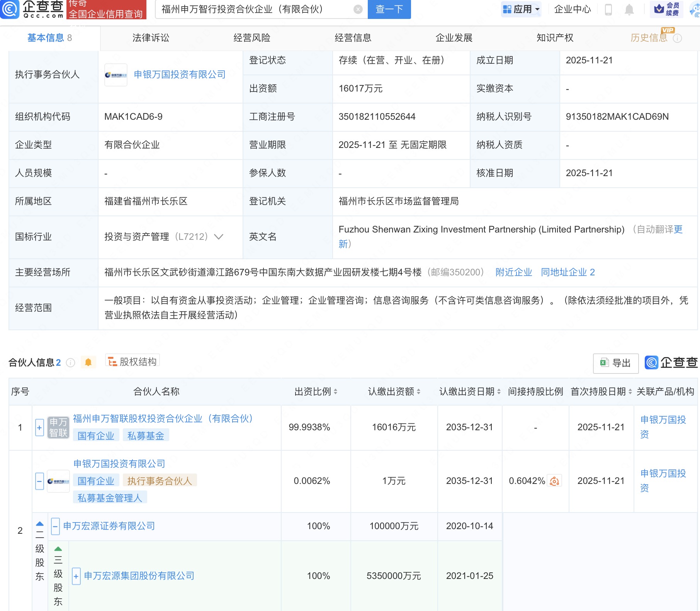Open the mobile phone app icon
Screen dimensions: 700x611
608,9
